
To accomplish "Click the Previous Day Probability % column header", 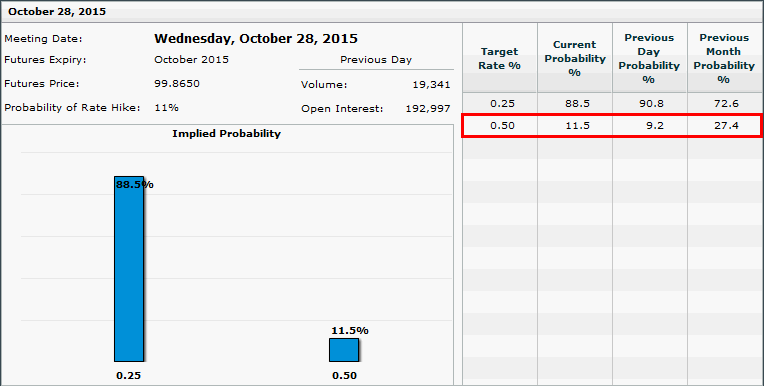I will [x=649, y=58].
